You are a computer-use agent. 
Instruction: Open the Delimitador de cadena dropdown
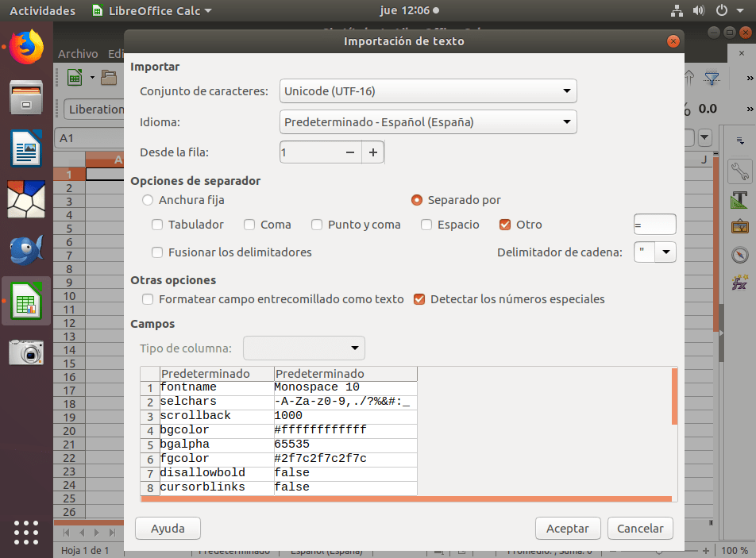click(x=666, y=252)
